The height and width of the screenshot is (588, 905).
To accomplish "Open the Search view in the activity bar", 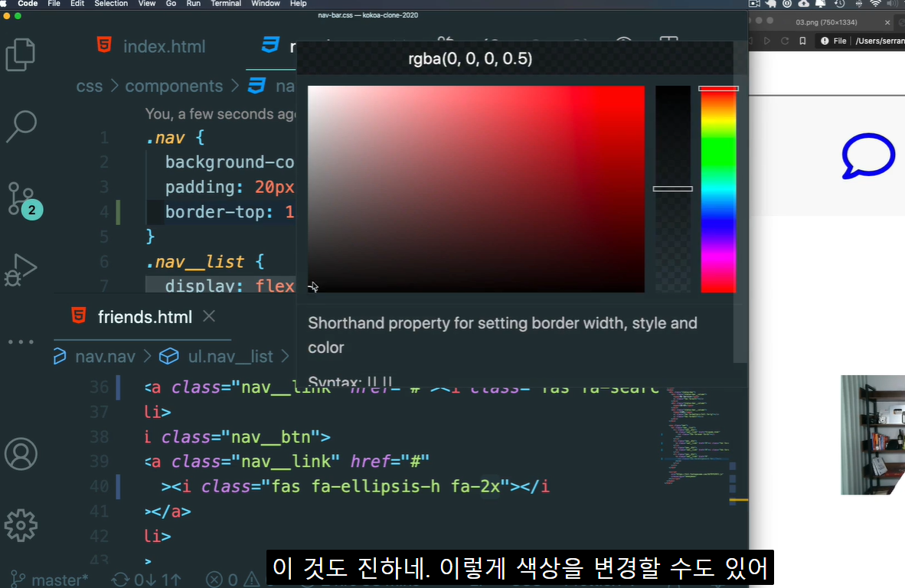I will pos(21,126).
